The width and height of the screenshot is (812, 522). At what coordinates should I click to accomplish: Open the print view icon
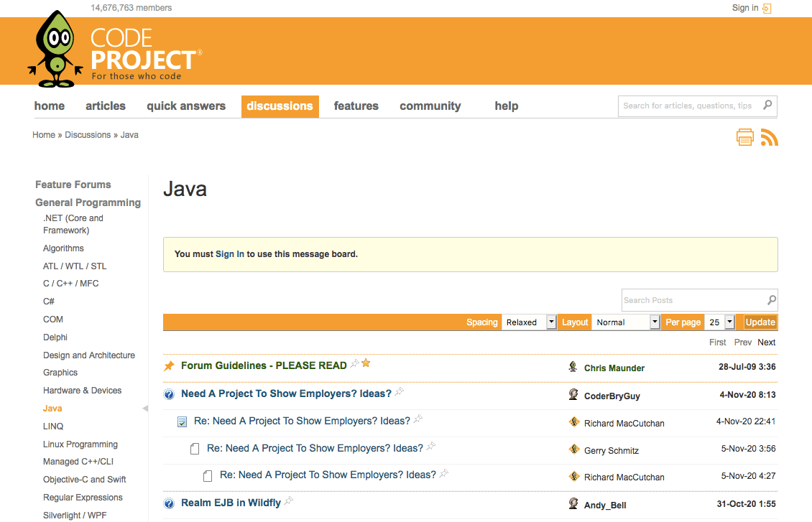coord(745,137)
